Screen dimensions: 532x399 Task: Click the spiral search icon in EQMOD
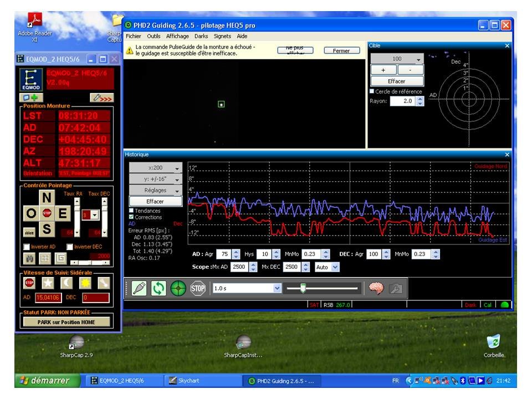click(x=60, y=259)
